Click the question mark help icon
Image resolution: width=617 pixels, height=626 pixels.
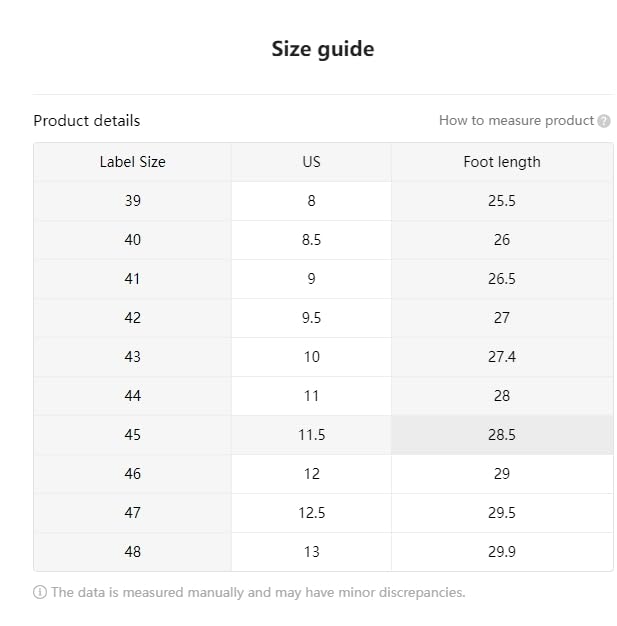[x=604, y=121]
